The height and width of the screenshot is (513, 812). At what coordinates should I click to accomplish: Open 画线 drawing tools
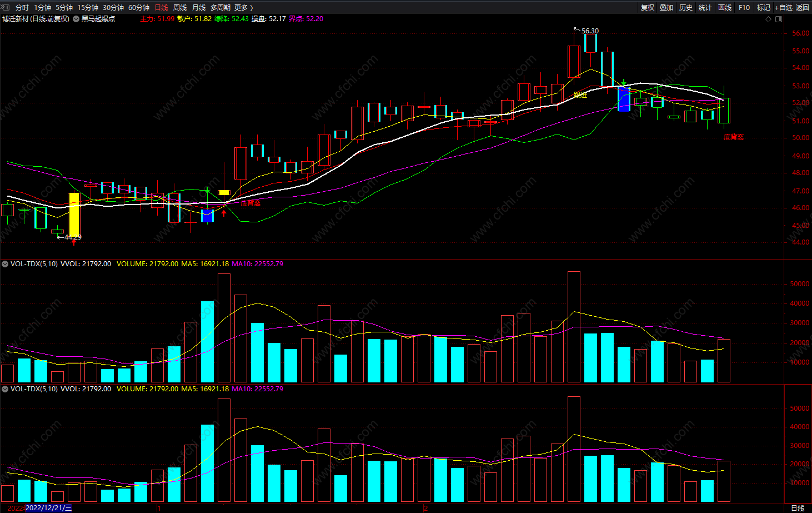click(x=725, y=8)
